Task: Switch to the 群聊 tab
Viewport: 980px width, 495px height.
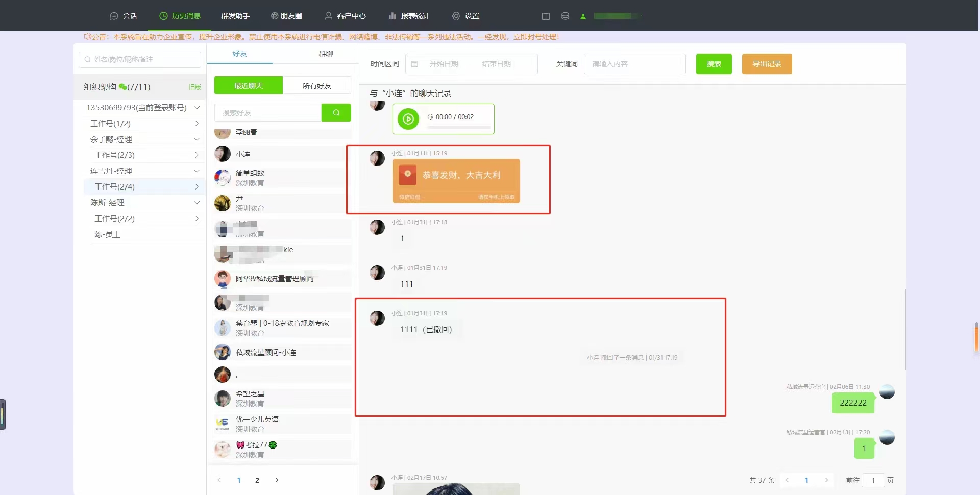Action: 326,53
